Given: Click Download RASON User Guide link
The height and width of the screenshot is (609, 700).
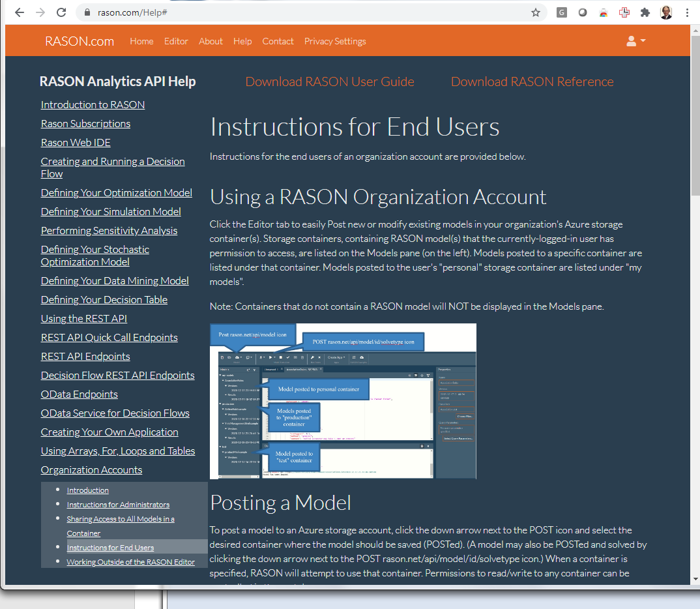Looking at the screenshot, I should tap(329, 82).
